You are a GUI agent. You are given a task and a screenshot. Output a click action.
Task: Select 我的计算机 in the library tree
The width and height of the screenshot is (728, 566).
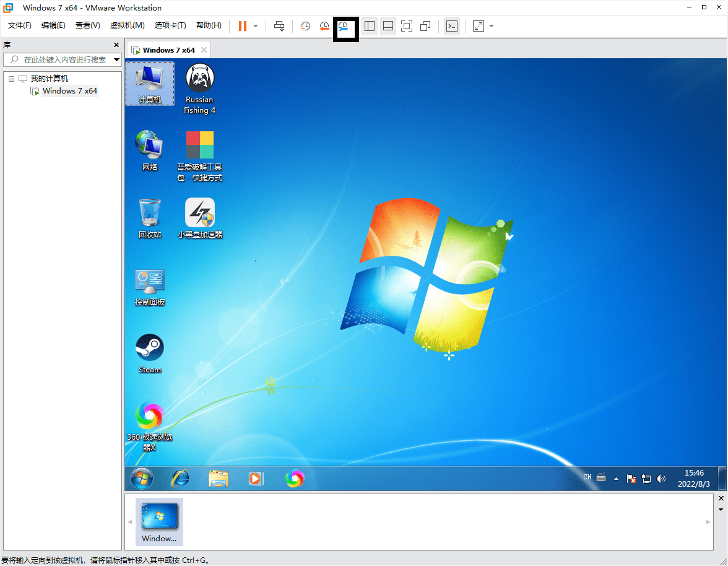point(50,79)
